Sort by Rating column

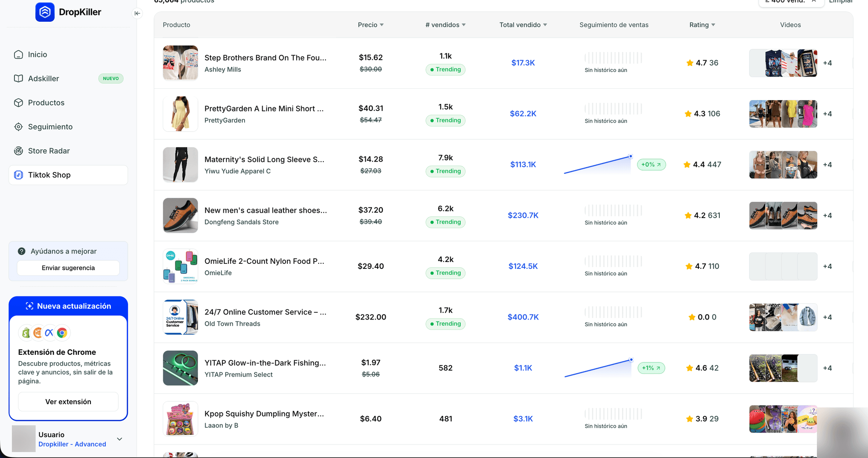702,25
